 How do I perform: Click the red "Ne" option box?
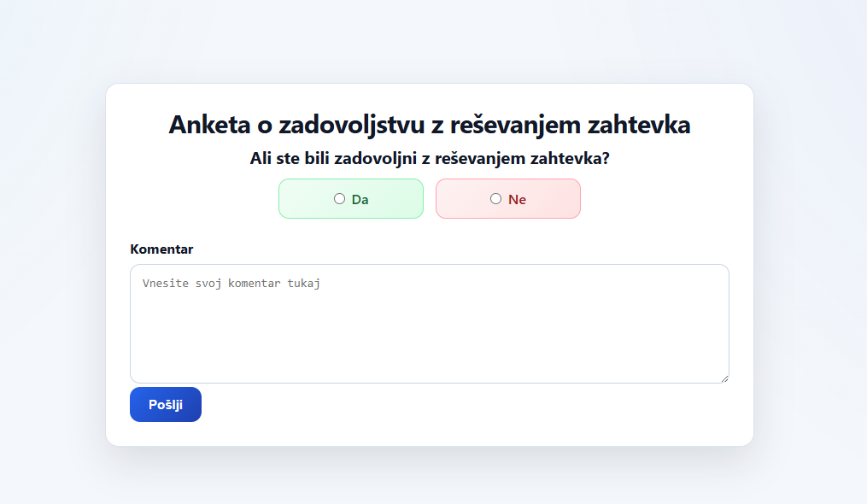point(508,199)
